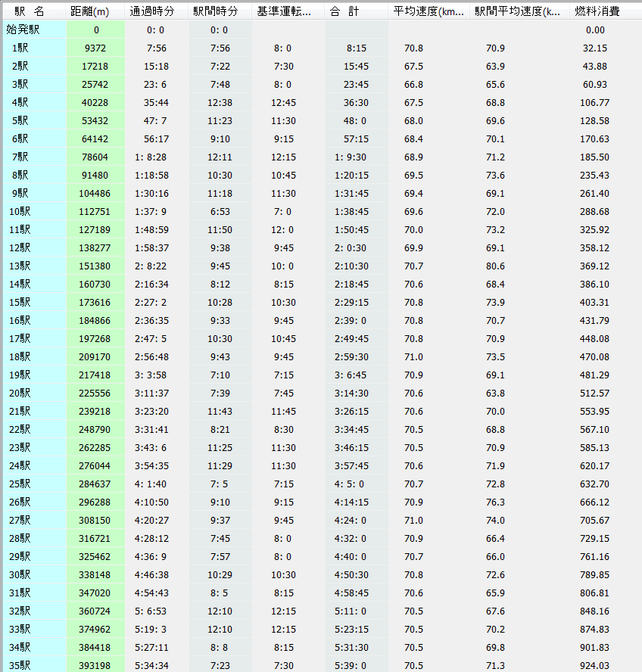This screenshot has width=642, height=672.
Task: Click the 燃料消費 column header
Action: click(606, 11)
